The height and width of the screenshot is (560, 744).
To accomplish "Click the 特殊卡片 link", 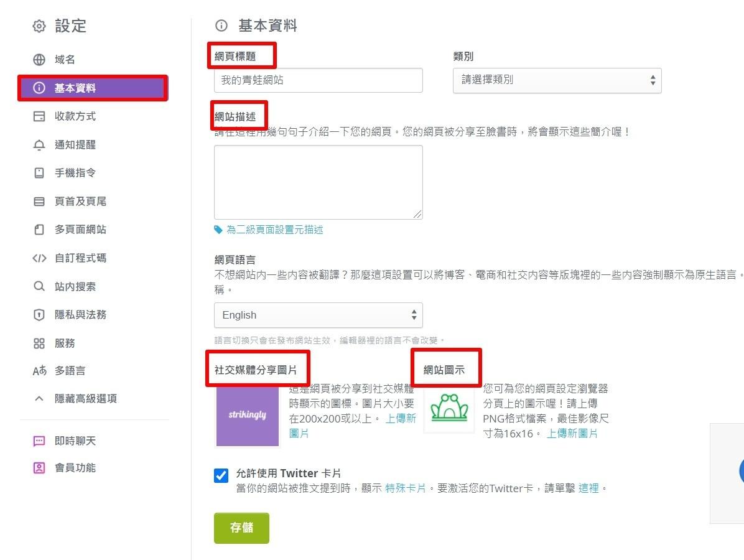I will tap(406, 488).
